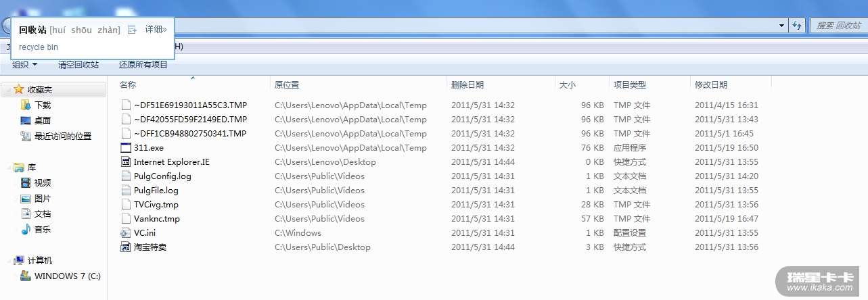
Task: Select 文档 library in the sidebar
Action: pyautogui.click(x=43, y=214)
